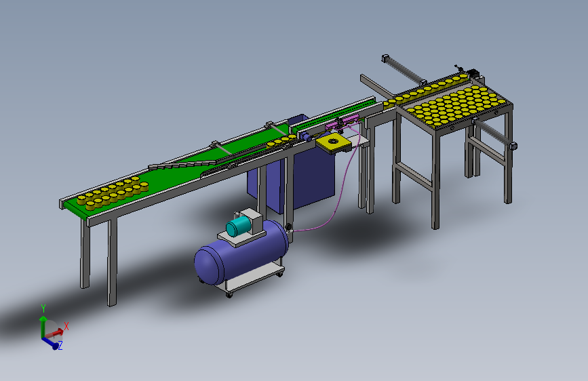Select the teal motor on the compressor
Screen dimensions: 588x381
pyautogui.click(x=238, y=227)
